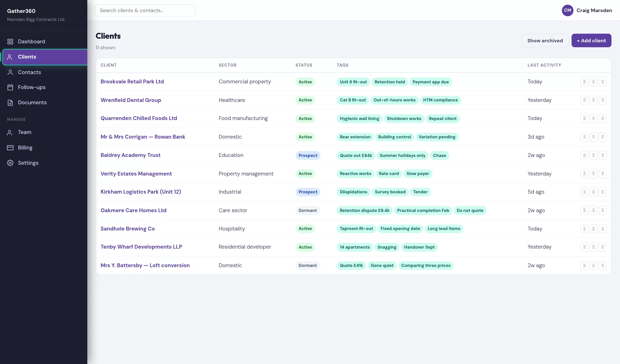The width and height of the screenshot is (620, 364).
Task: Toggle the Show archived button
Action: [545, 41]
